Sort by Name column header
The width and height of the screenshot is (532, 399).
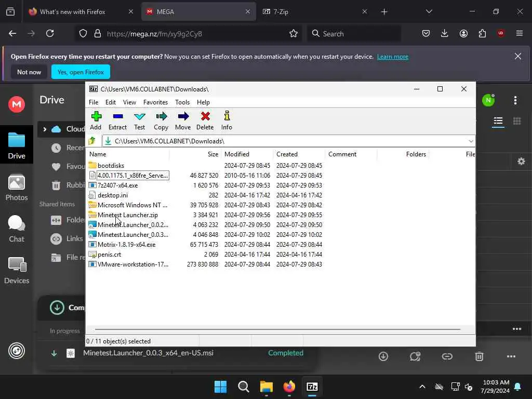tap(128, 154)
